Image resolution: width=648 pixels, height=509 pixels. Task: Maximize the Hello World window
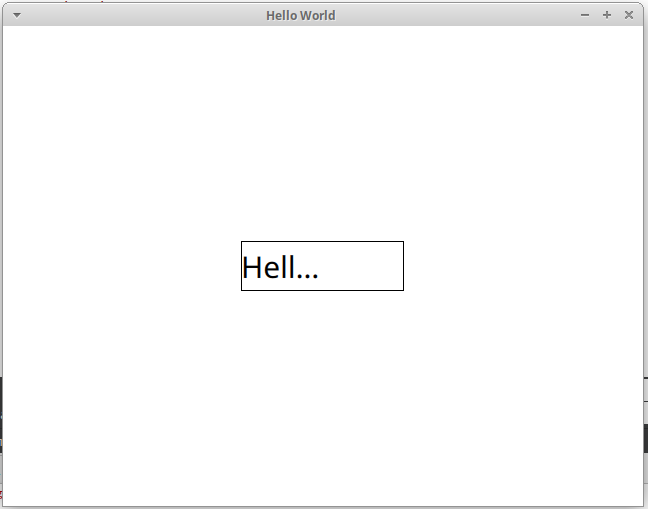point(607,15)
